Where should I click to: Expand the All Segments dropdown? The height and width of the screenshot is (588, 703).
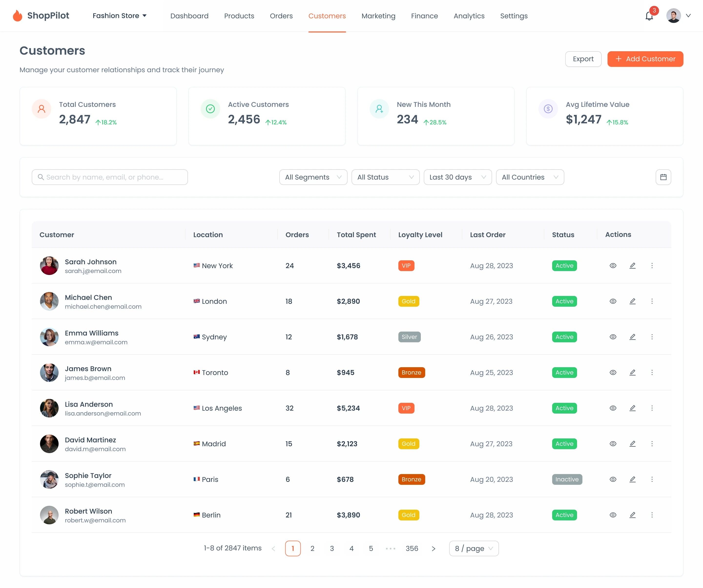point(313,177)
